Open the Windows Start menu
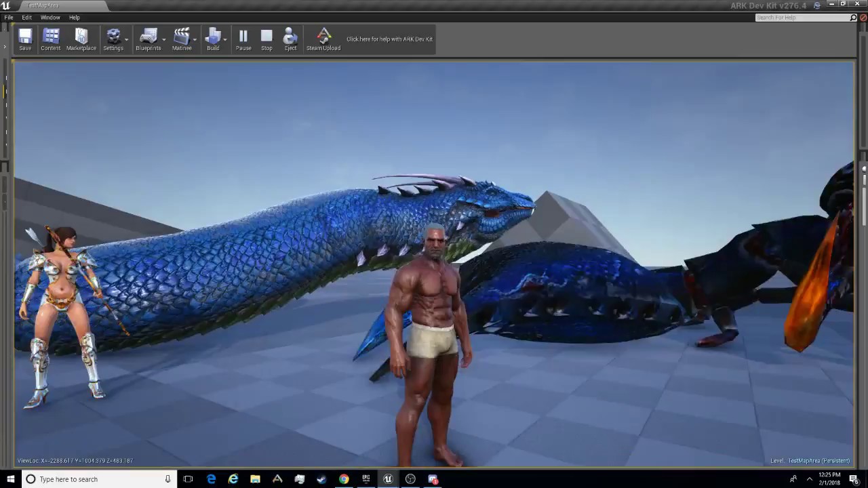The width and height of the screenshot is (868, 488). 11,479
